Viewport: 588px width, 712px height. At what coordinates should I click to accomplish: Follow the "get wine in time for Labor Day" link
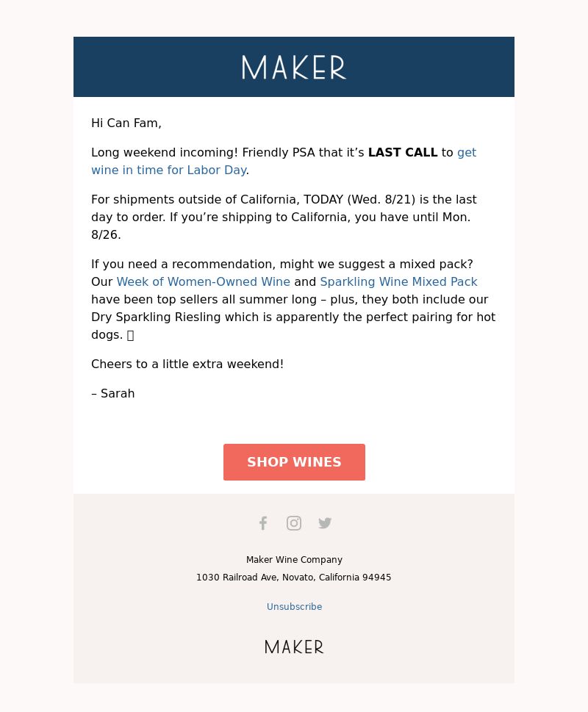(283, 161)
